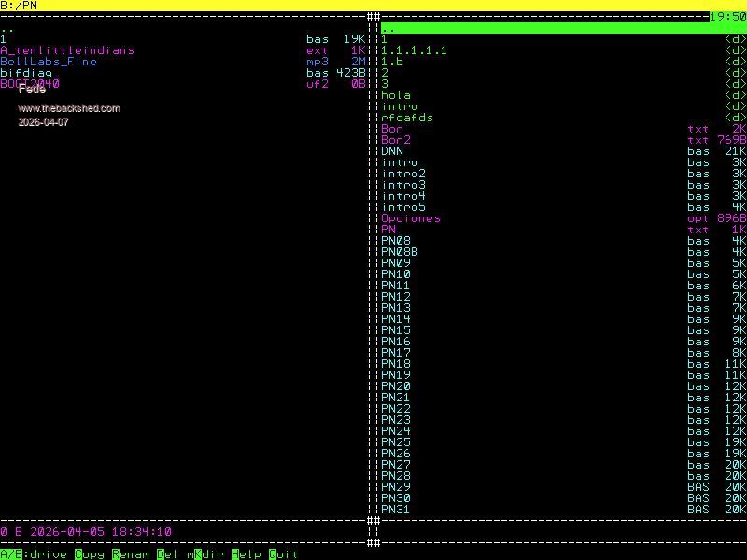Viewport: 747px width, 560px height.
Task: Select the Opciones opt file
Action: [411, 218]
